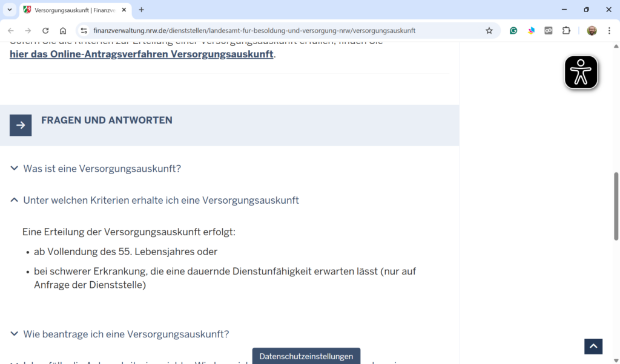Open the Chrome three-dot menu

click(608, 31)
